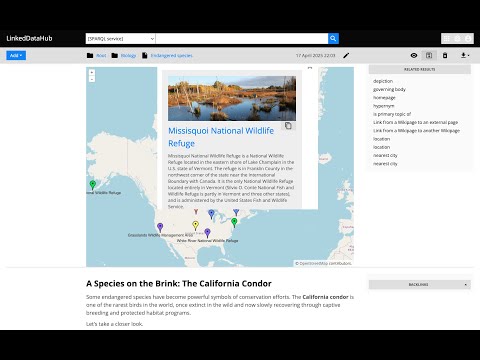Viewport: 480px width, 360px height.
Task: Click into the search text field
Action: pos(242,39)
